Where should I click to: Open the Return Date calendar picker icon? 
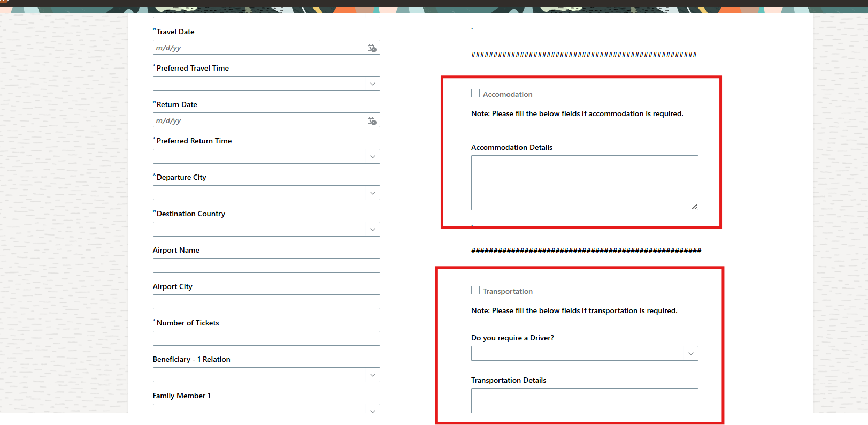[x=372, y=121]
